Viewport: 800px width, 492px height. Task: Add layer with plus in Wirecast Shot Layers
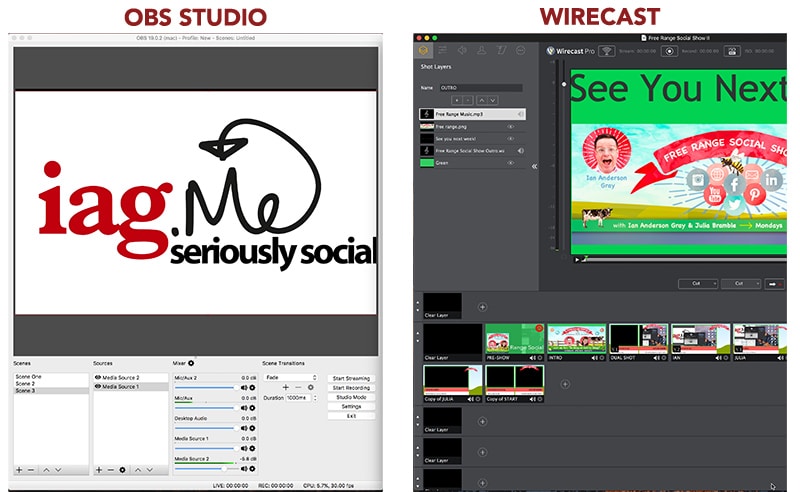457,101
